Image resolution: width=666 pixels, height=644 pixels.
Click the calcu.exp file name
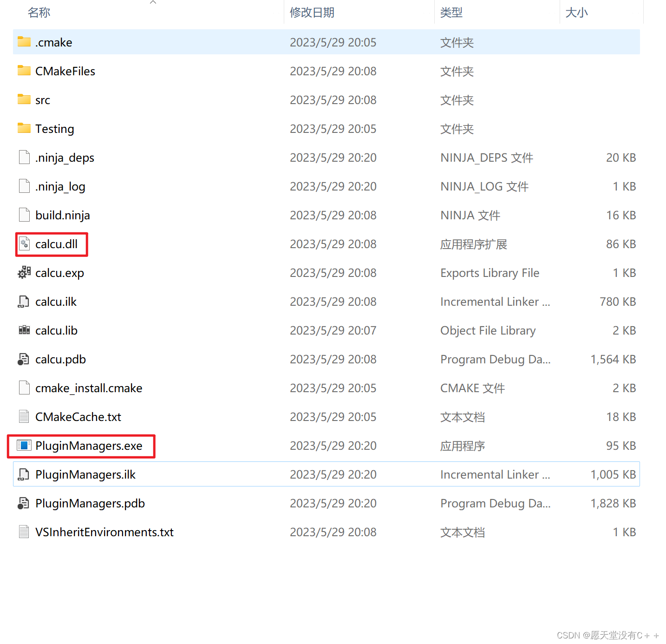pos(60,273)
